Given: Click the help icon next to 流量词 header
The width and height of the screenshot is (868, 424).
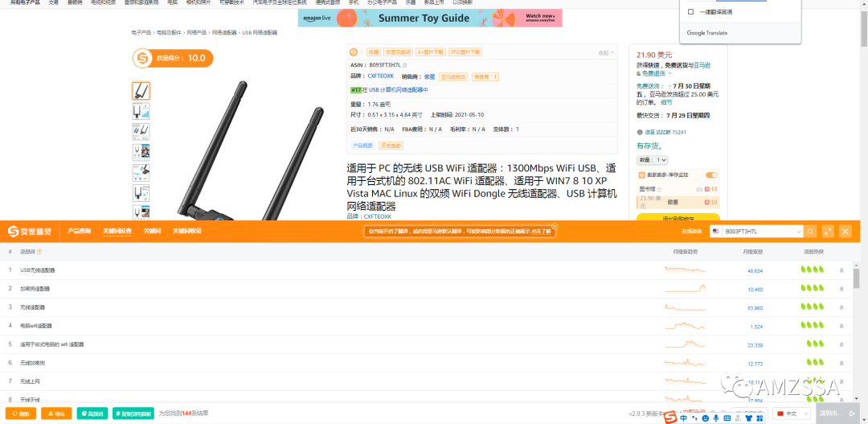Looking at the screenshot, I should [x=39, y=252].
